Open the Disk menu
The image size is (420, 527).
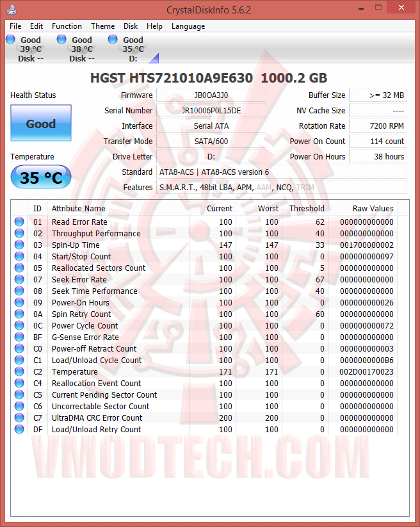pos(131,26)
